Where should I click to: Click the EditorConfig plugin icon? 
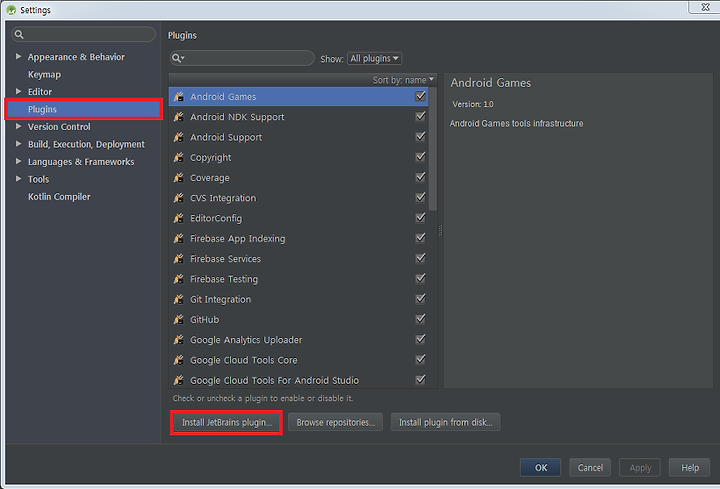(179, 218)
